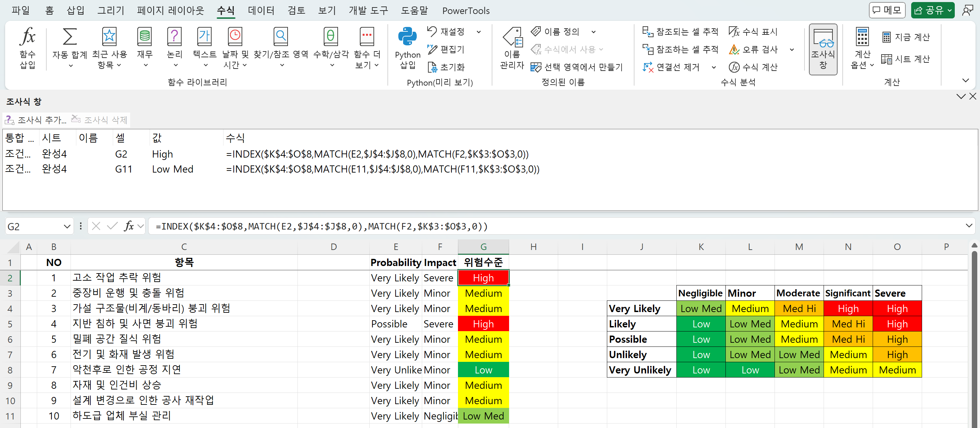Click the Python 삽입 icon

pos(407,37)
